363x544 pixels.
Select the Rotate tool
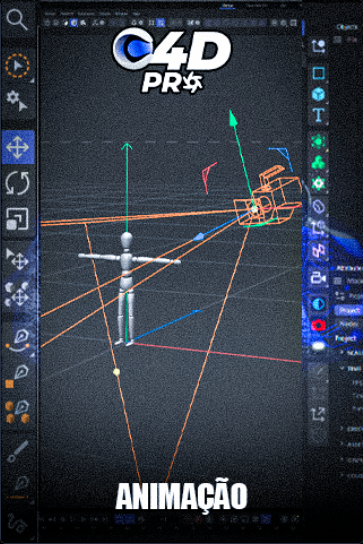18,183
